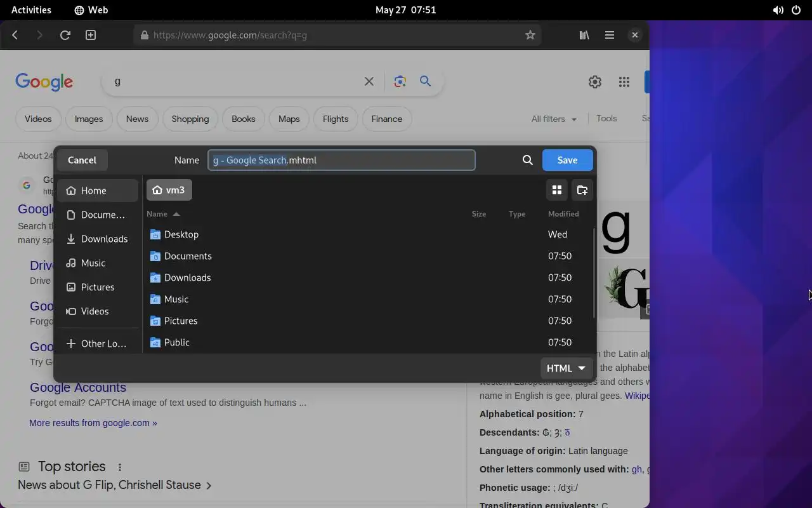Switch file dialog to grid view

click(557, 190)
